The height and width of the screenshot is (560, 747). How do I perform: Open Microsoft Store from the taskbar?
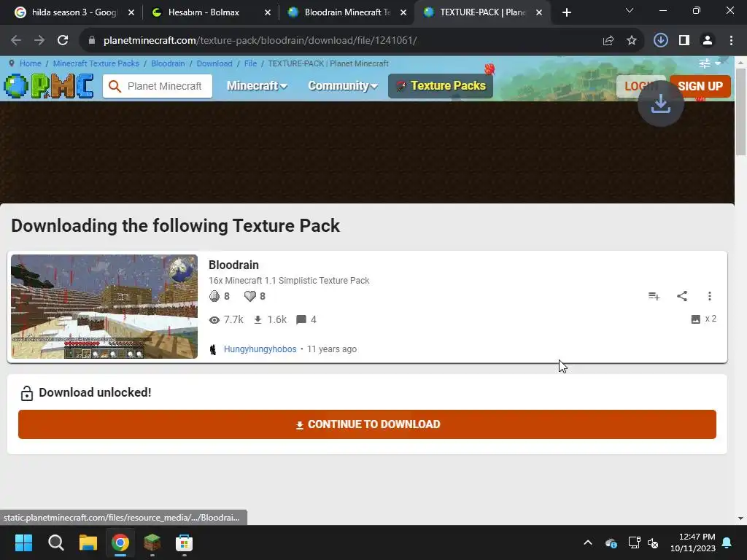click(x=184, y=542)
